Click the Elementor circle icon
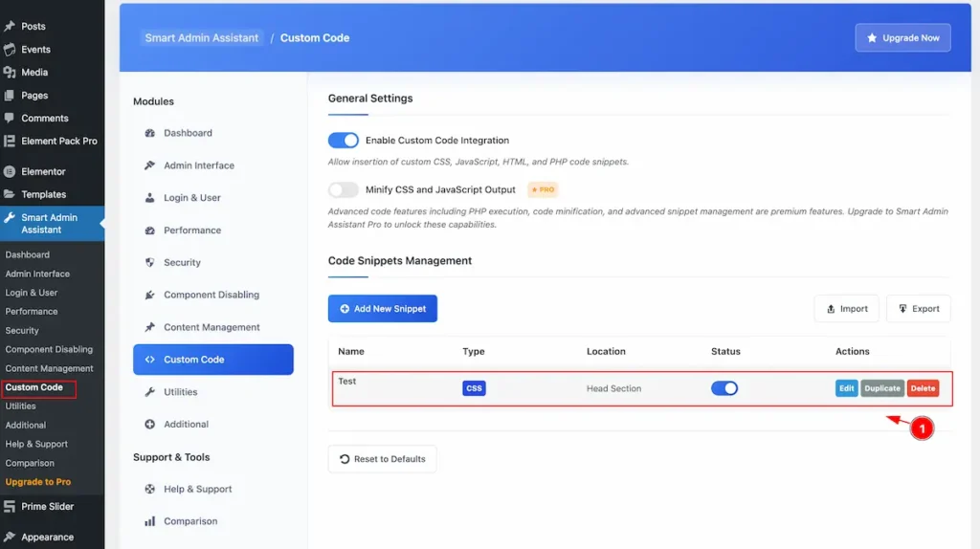The height and width of the screenshot is (549, 980). pyautogui.click(x=10, y=171)
